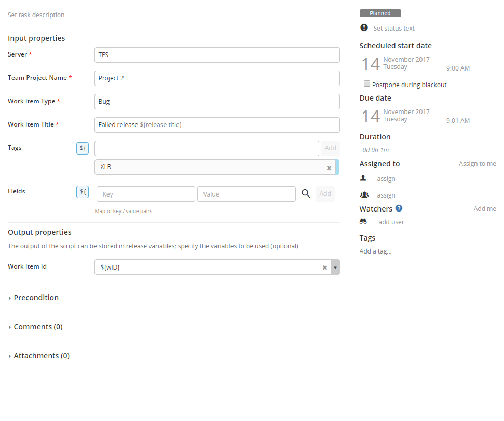Click the exclamation status icon

[x=364, y=28]
